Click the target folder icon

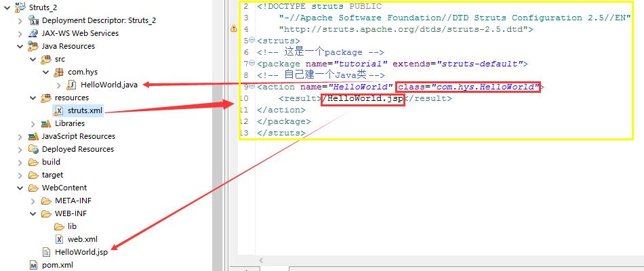click(x=33, y=175)
